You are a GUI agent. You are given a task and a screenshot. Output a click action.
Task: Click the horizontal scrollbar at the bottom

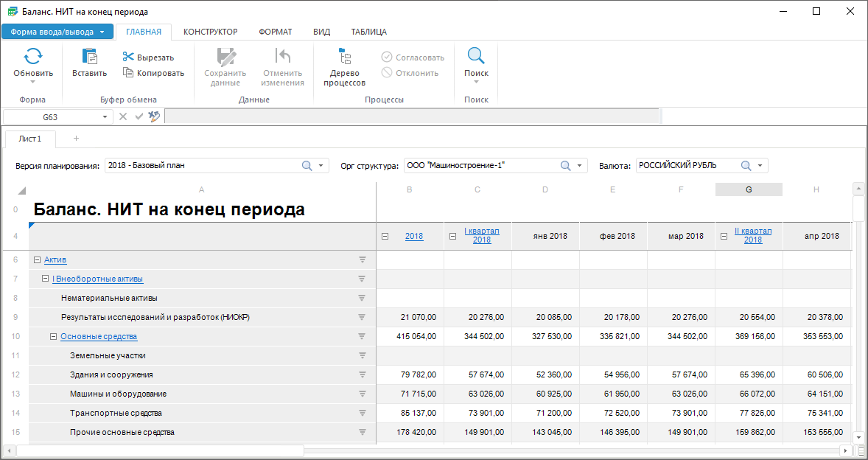click(x=160, y=450)
